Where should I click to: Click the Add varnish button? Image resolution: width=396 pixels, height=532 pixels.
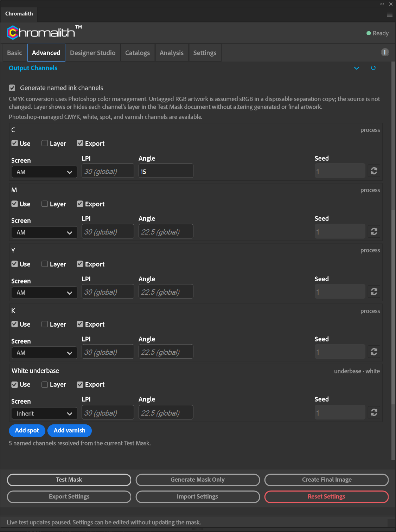(x=70, y=430)
